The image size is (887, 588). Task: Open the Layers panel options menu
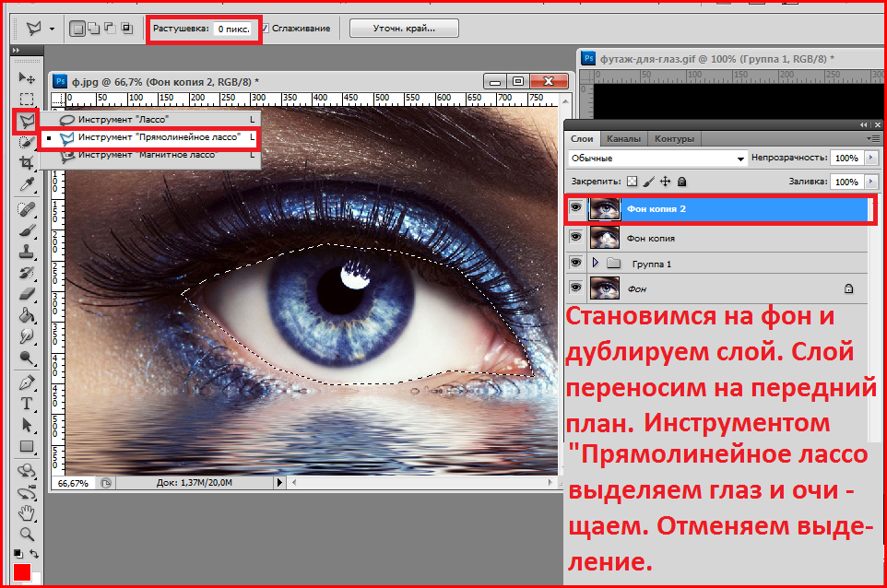(875, 138)
